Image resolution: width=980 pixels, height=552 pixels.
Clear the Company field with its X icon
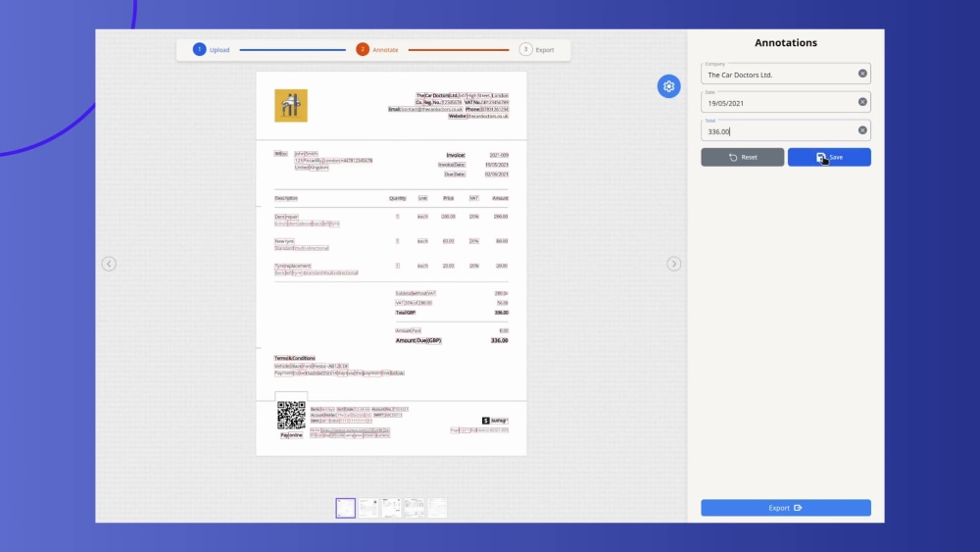coord(861,74)
